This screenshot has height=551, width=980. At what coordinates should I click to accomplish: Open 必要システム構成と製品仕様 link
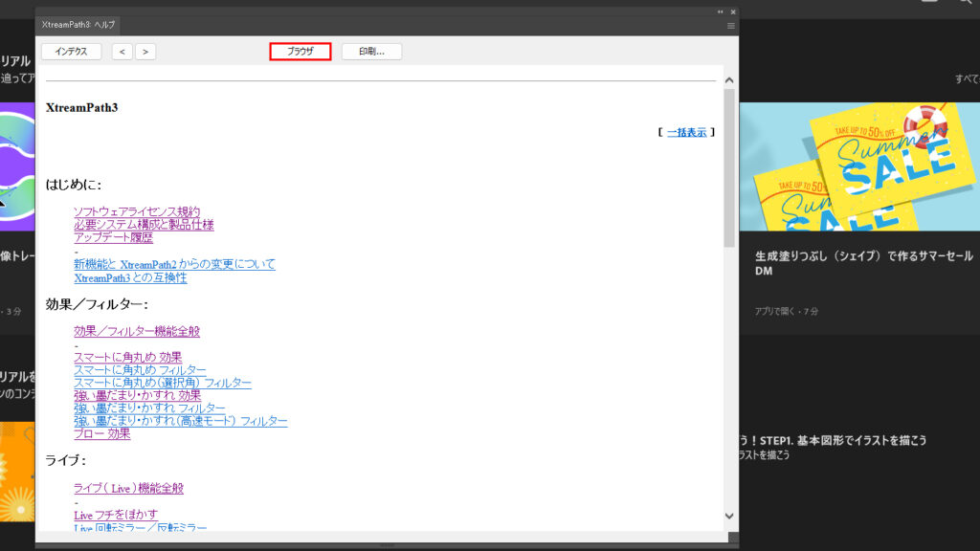(x=144, y=224)
